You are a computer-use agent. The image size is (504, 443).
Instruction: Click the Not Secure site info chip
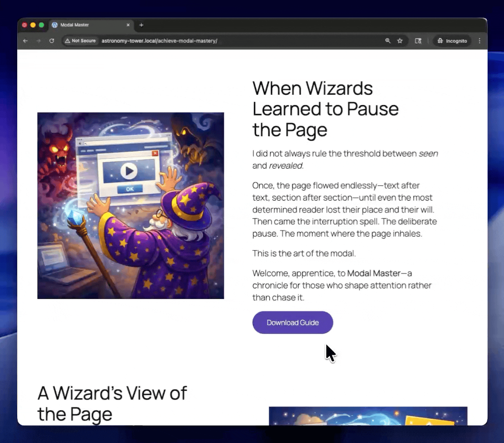[80, 41]
